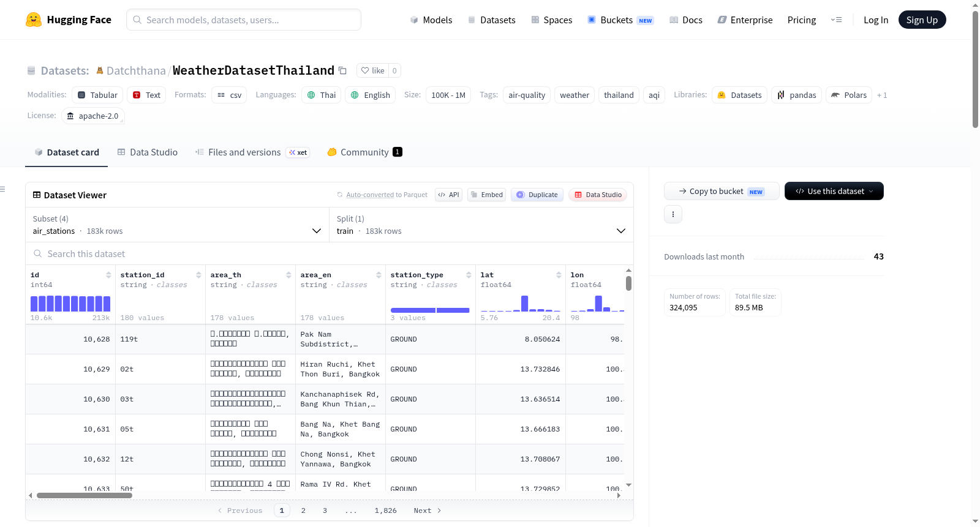Click the Copy to bucket button

(x=722, y=191)
